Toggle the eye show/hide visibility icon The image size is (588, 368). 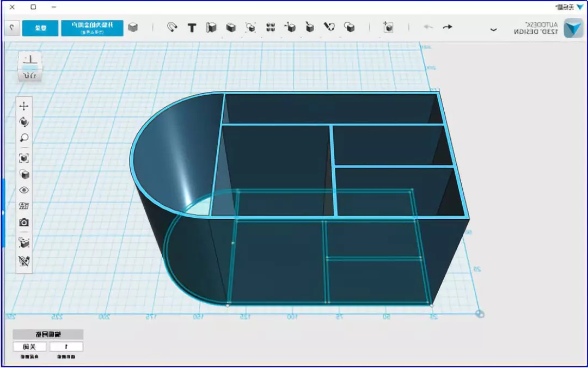coord(24,190)
